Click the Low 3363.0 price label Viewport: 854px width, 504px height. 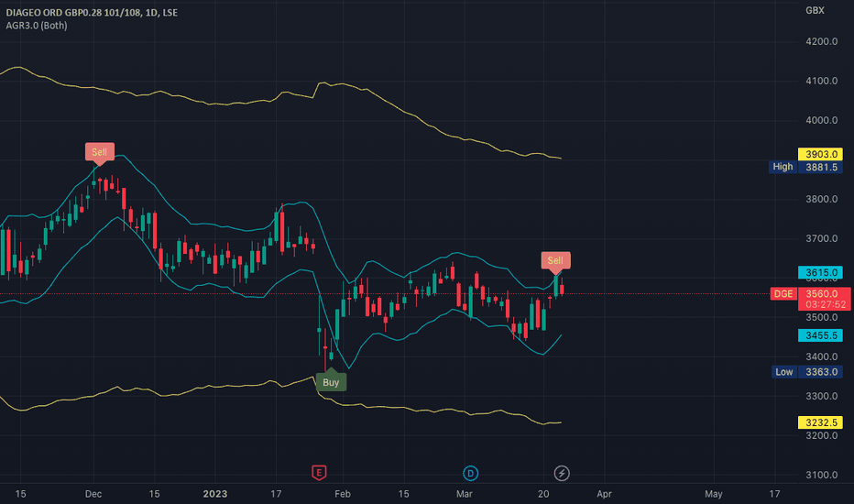tap(806, 372)
